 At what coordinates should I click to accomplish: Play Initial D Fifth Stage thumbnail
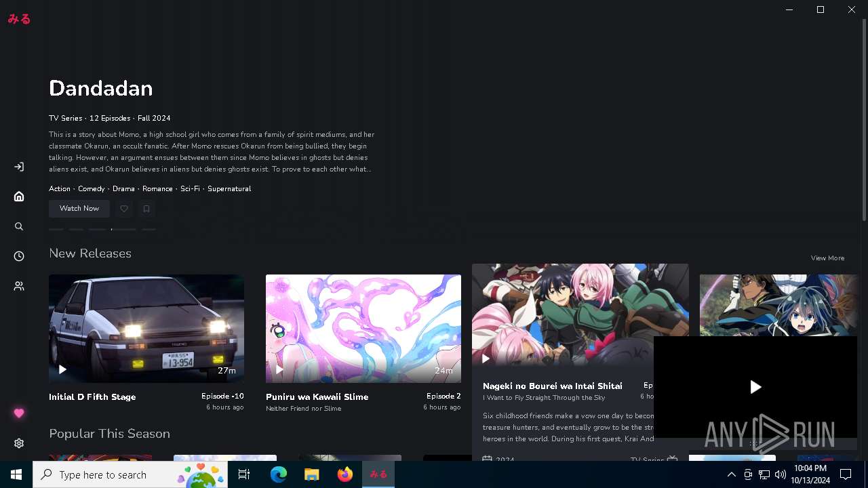pyautogui.click(x=146, y=329)
